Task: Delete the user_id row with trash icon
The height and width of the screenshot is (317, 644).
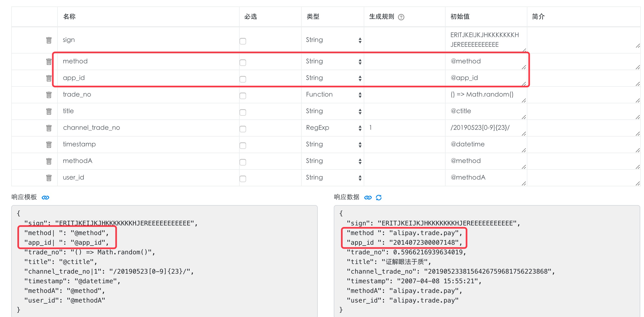Action: (x=49, y=178)
